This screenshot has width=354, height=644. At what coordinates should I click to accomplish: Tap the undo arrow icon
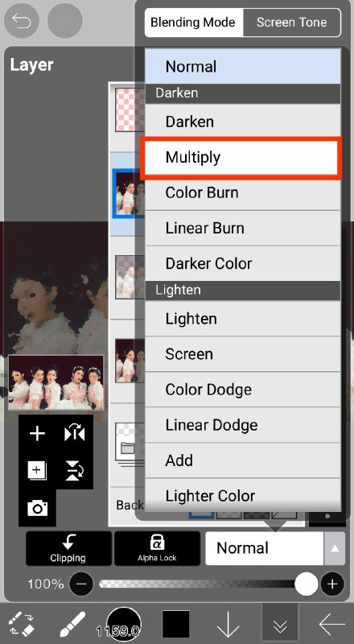22,21
